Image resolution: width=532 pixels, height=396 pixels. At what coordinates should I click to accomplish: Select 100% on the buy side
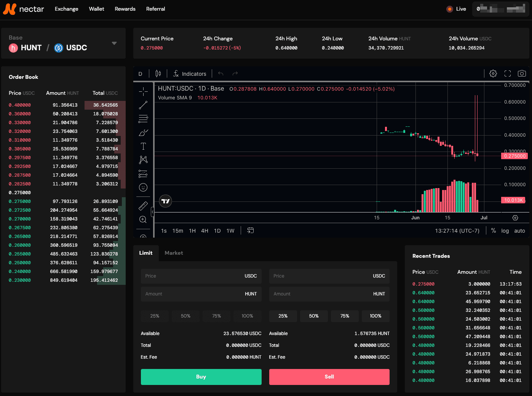[247, 316]
